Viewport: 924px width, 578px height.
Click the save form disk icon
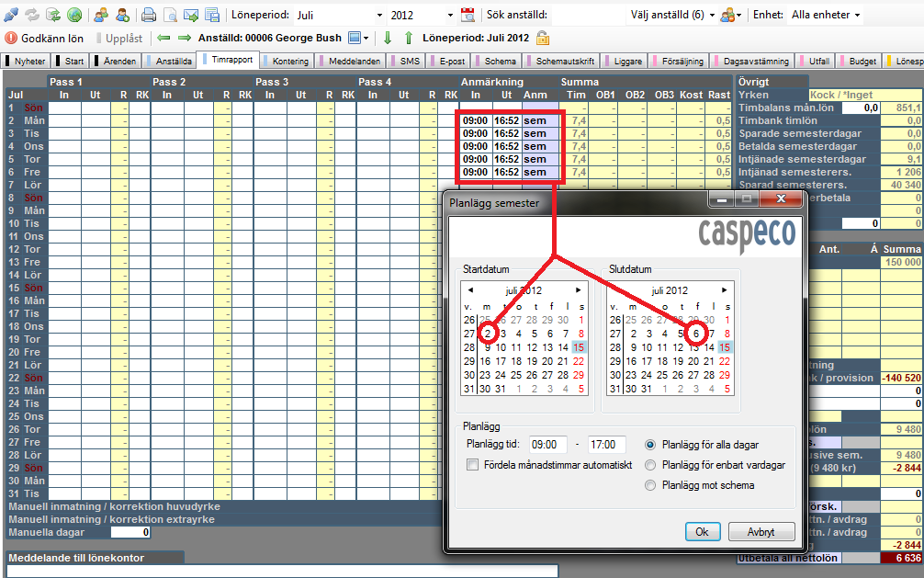pyautogui.click(x=212, y=15)
